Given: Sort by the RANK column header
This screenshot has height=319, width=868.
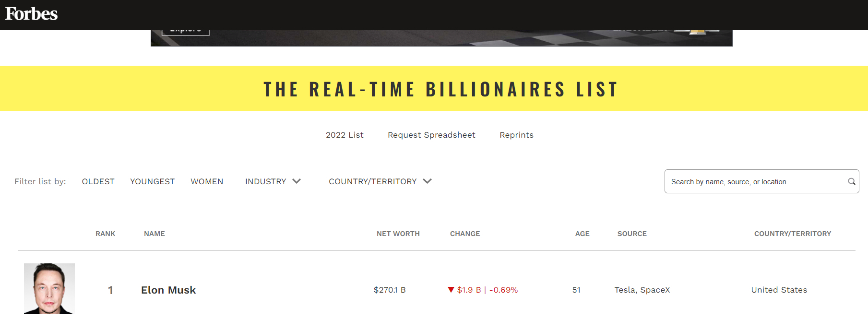Looking at the screenshot, I should point(105,234).
